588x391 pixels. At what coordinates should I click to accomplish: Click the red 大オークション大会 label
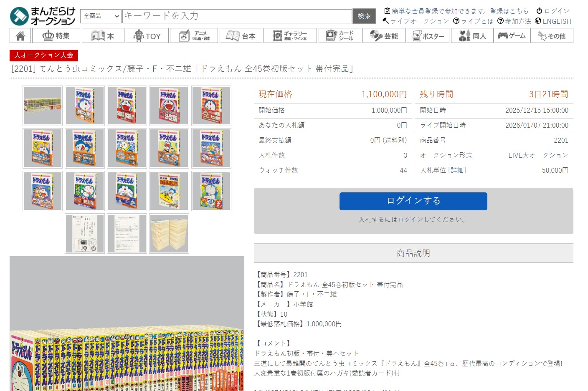point(44,55)
